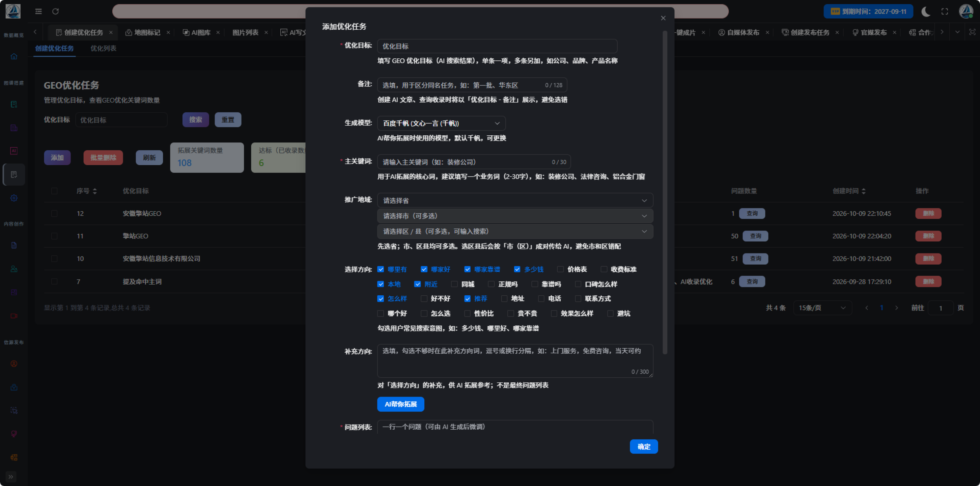Close the 地图标记 tab
Image resolution: width=980 pixels, height=486 pixels.
click(168, 32)
